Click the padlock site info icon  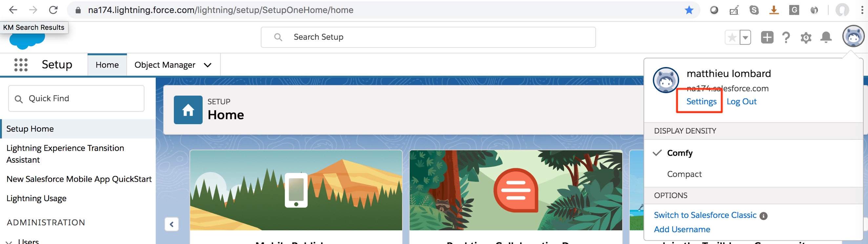click(x=78, y=10)
